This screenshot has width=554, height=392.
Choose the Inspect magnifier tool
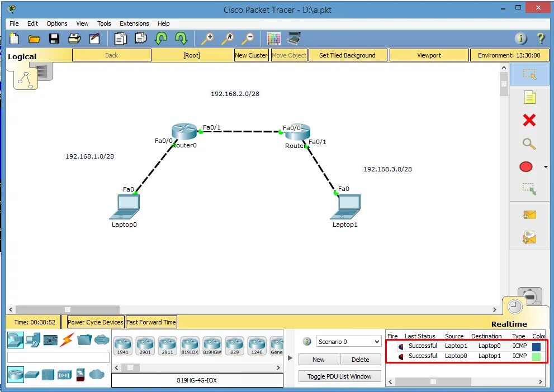[x=529, y=144]
